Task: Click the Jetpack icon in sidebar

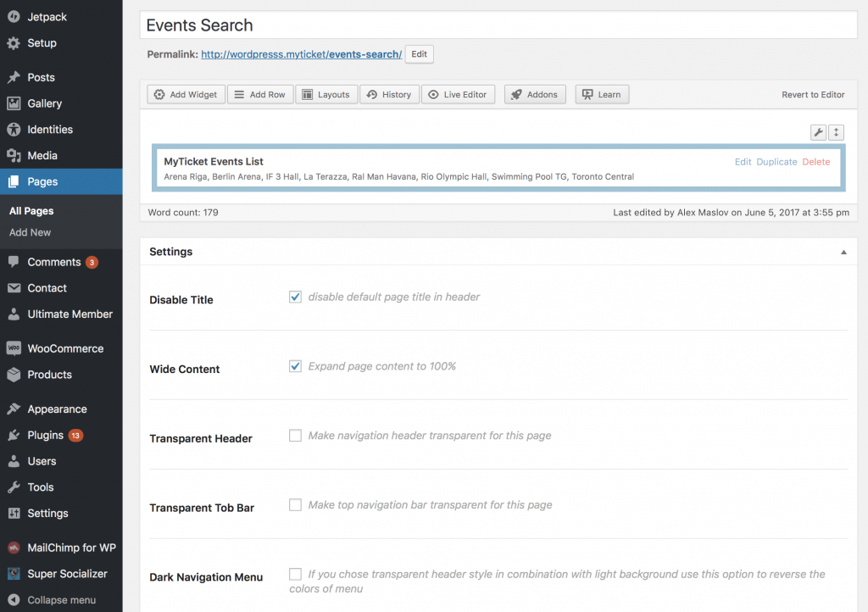Action: (14, 17)
